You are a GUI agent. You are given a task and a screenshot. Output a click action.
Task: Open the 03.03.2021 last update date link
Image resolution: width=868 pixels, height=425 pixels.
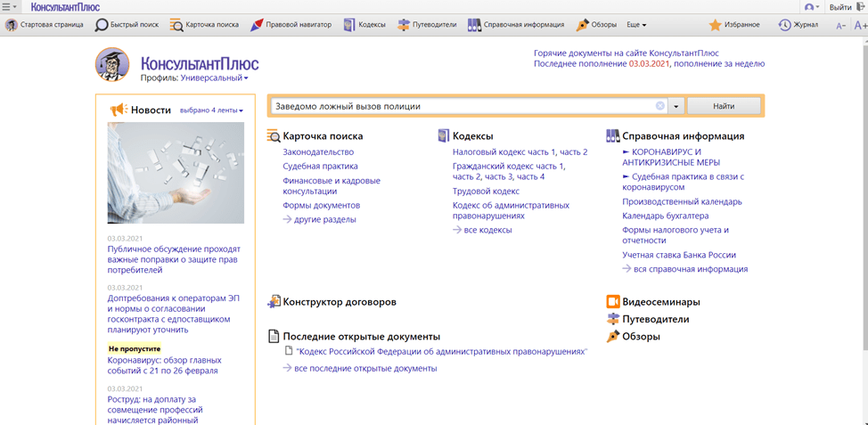(x=650, y=64)
